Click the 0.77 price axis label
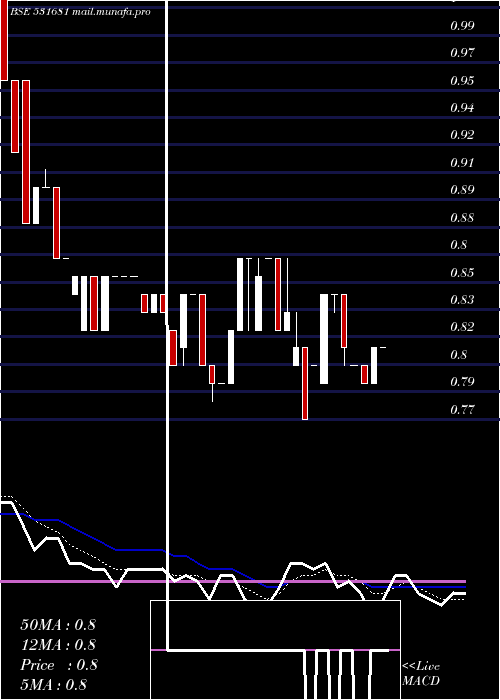 [462, 409]
